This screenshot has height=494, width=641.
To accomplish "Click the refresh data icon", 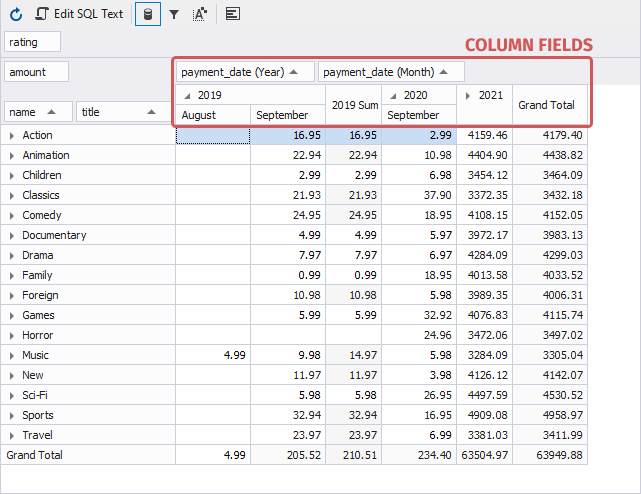I will click(16, 14).
